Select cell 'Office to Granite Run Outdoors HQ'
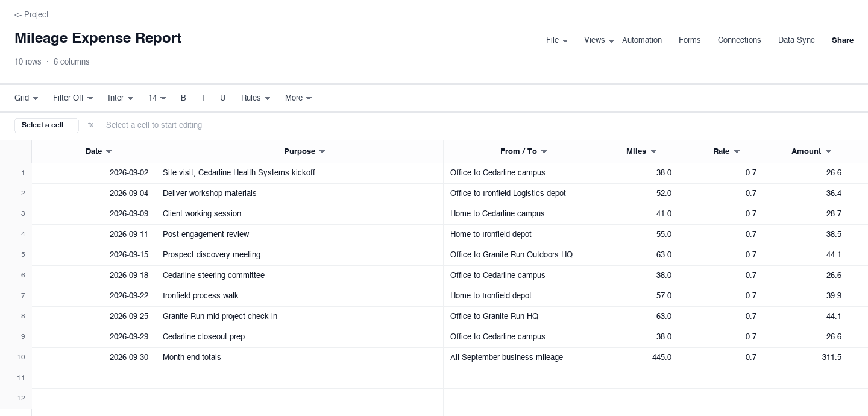Image resolution: width=868 pixels, height=416 pixels. [518, 256]
